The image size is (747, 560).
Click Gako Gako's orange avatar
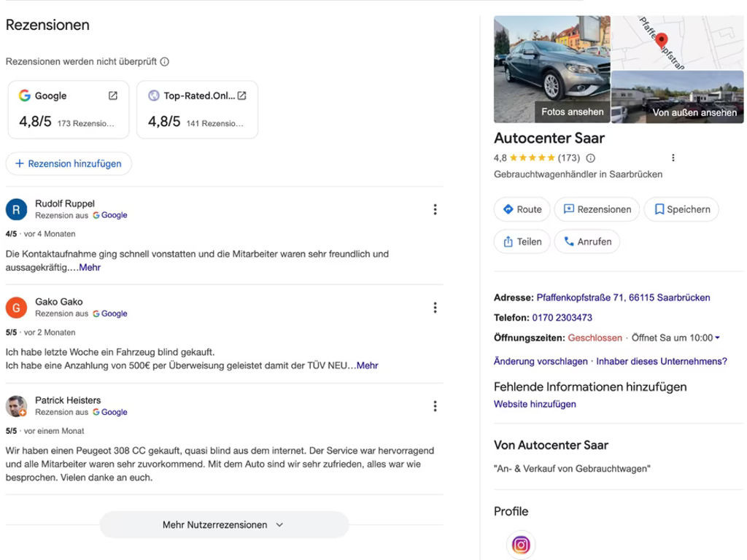click(x=16, y=308)
